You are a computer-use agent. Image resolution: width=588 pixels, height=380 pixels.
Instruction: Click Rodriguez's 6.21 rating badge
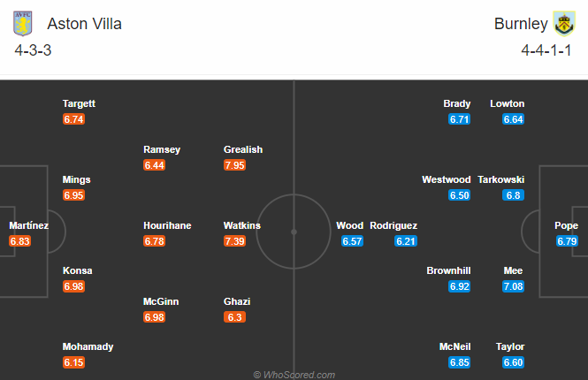coord(406,241)
